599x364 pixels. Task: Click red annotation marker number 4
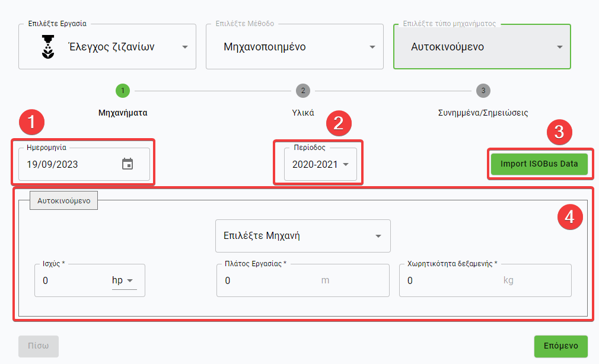tap(569, 217)
